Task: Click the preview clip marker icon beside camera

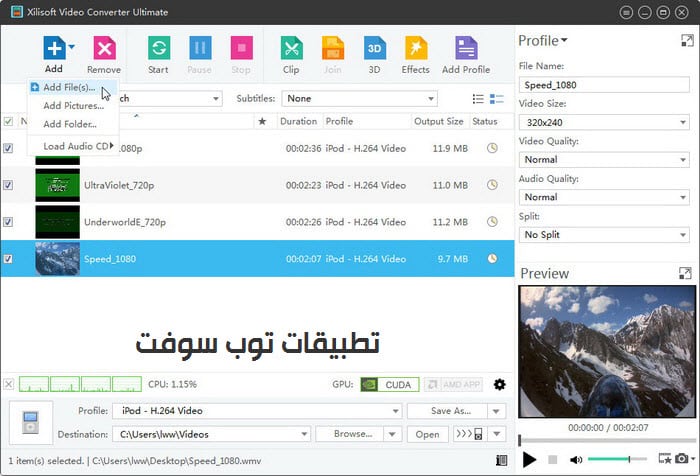Action: 664,459
